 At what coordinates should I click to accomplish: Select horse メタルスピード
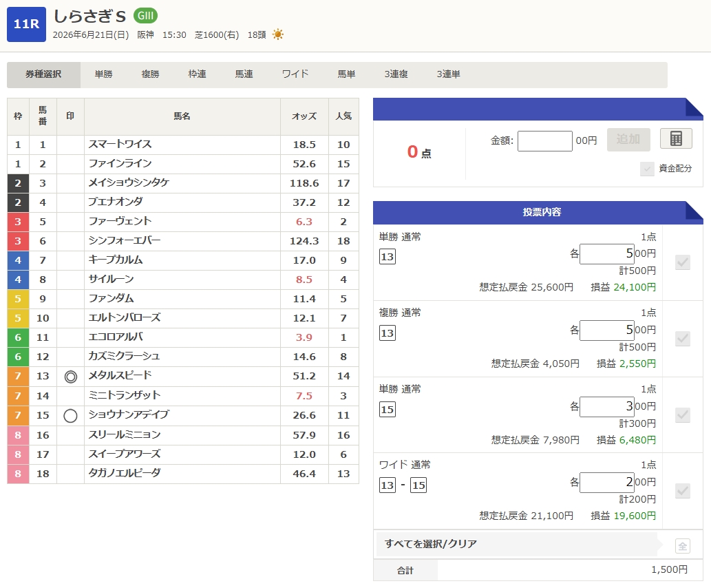pos(120,376)
